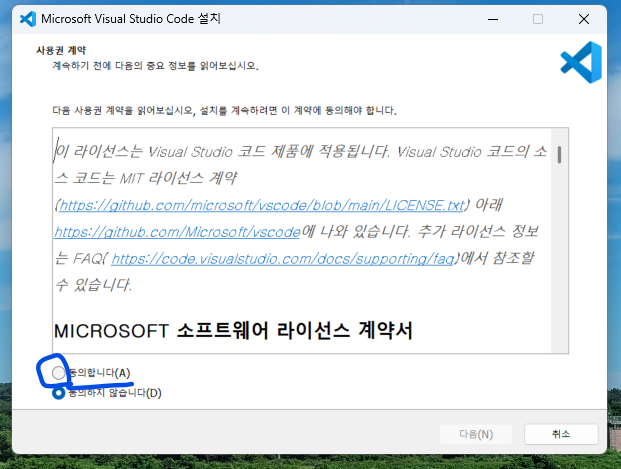Click the text 계속하기 전에 다음의 중요 정보를 읽어보십시오
The height and width of the screenshot is (469, 621).
pyautogui.click(x=155, y=66)
